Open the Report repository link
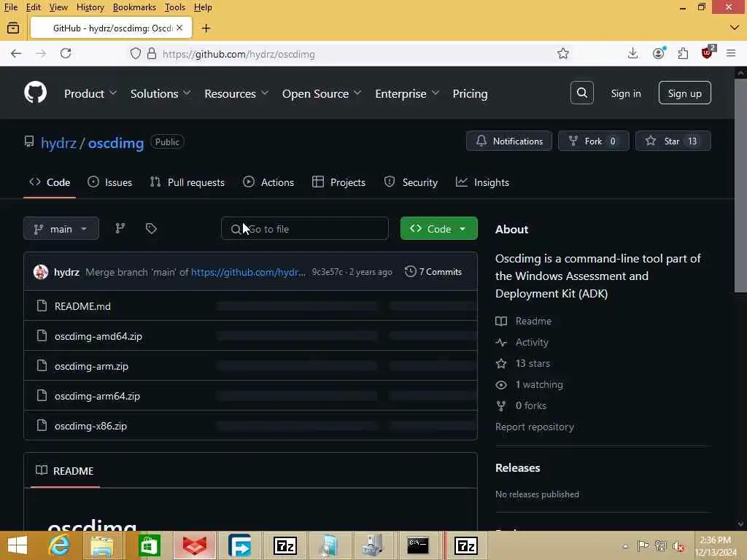This screenshot has height=560, width=747. (x=535, y=427)
